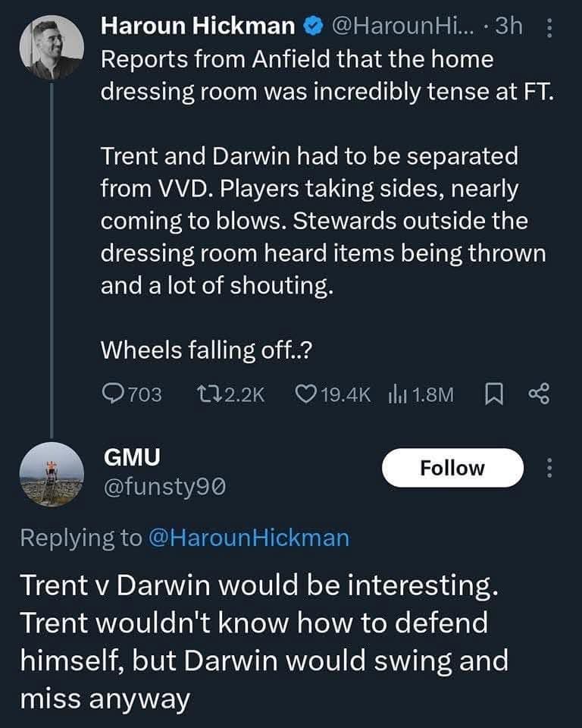Open GMU's profile avatar
This screenshot has height=728, width=582.
[x=52, y=474]
